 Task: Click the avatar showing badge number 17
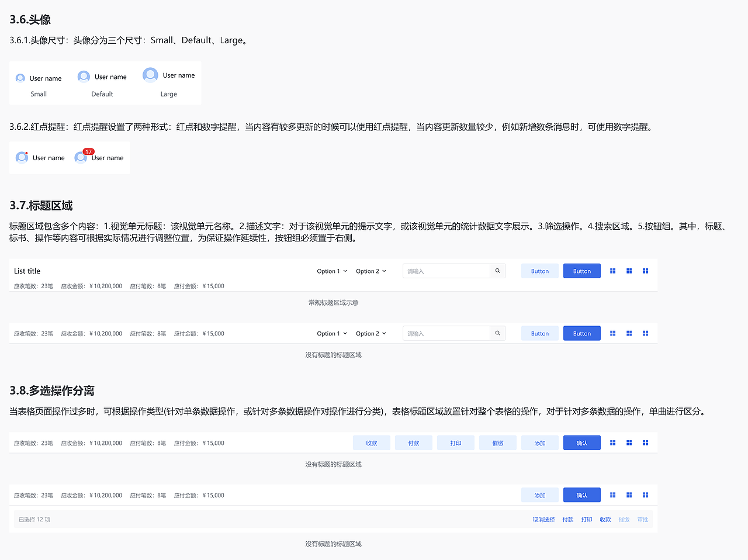point(81,157)
